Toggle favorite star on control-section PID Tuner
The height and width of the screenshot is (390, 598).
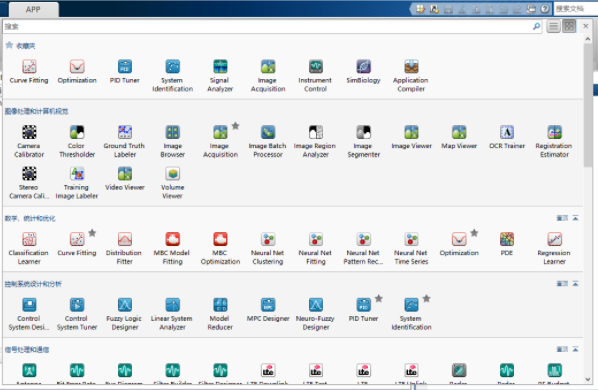(x=379, y=299)
